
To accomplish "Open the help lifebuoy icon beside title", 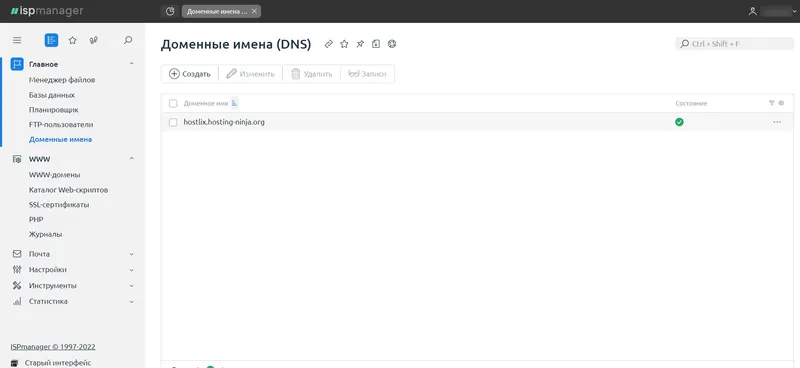I will pos(392,44).
